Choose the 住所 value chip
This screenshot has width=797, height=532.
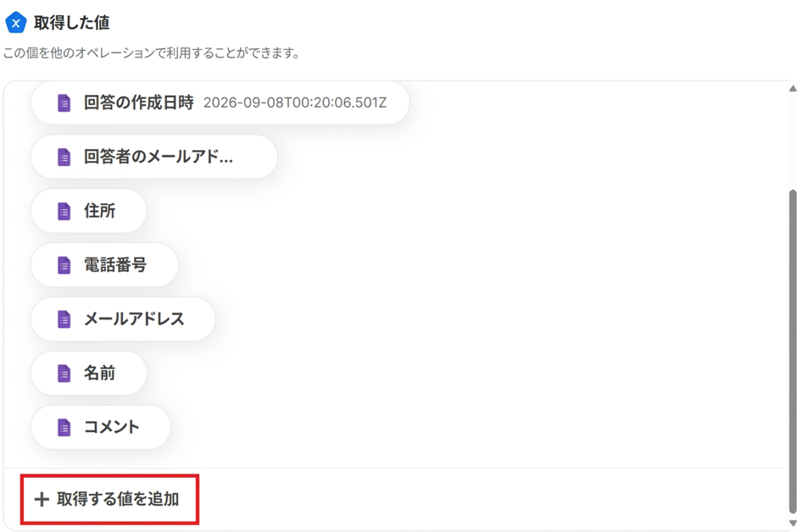tap(89, 211)
